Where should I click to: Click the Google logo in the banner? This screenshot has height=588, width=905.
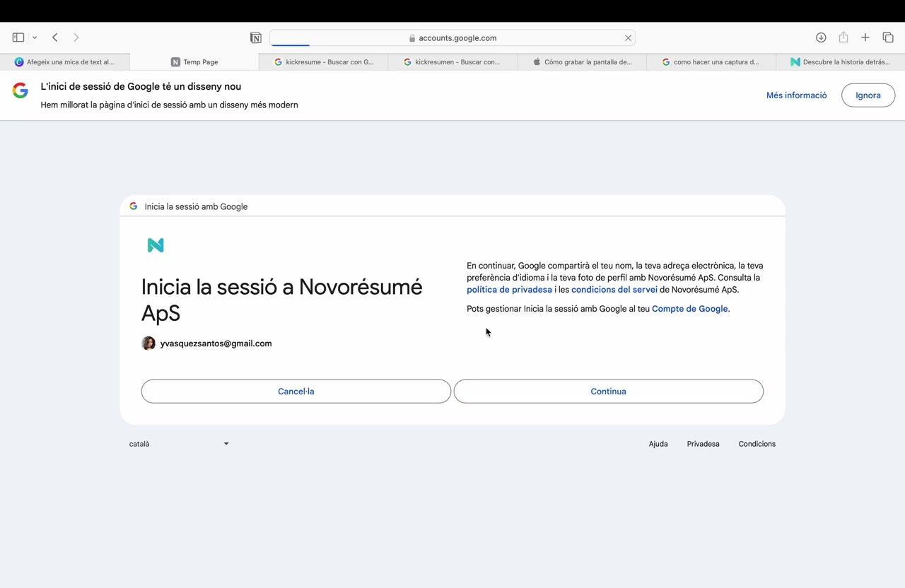(21, 90)
